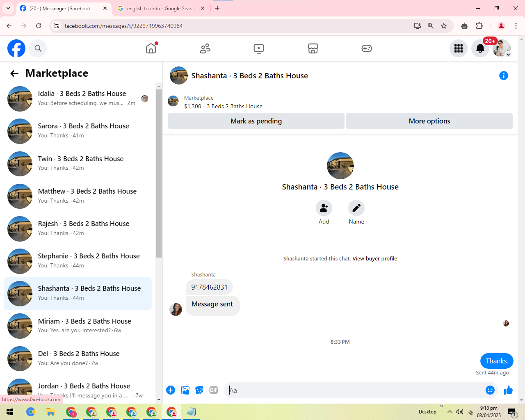The width and height of the screenshot is (525, 420).
Task: Open tab search dropdown arrow
Action: pos(8,8)
